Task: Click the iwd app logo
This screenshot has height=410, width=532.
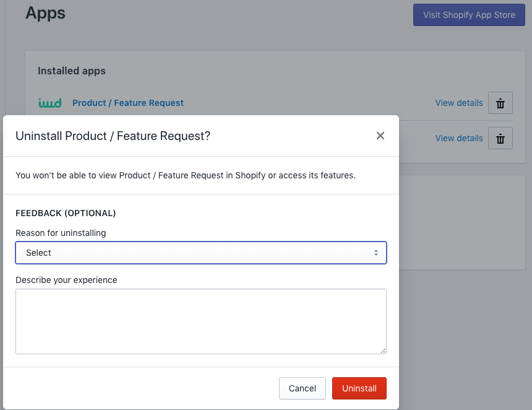Action: 50,103
